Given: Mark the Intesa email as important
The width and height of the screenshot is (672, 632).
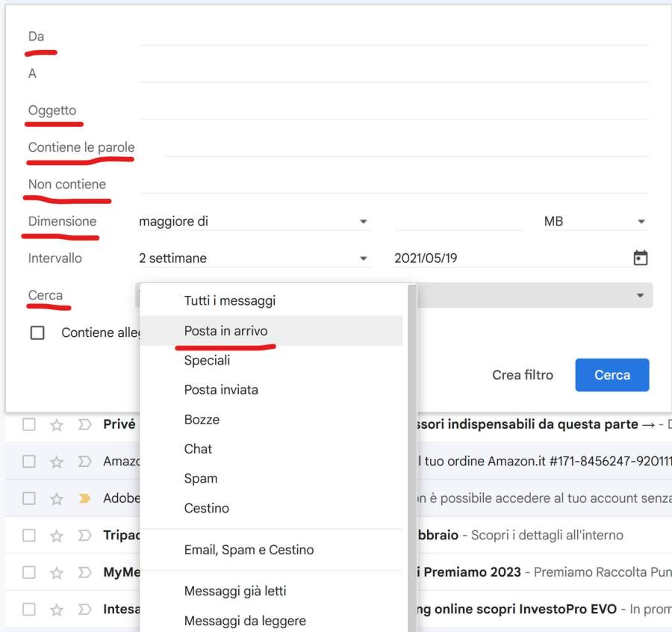Looking at the screenshot, I should [x=85, y=610].
